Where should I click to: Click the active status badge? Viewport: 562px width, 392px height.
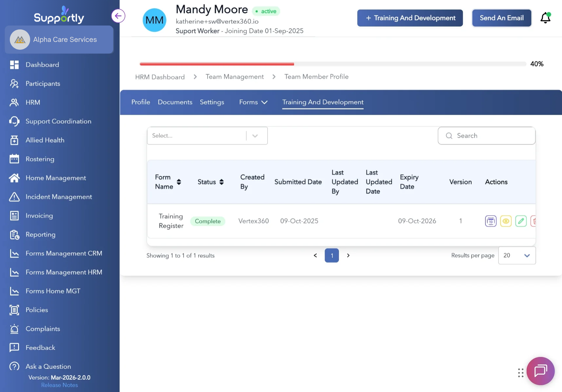[x=266, y=11]
